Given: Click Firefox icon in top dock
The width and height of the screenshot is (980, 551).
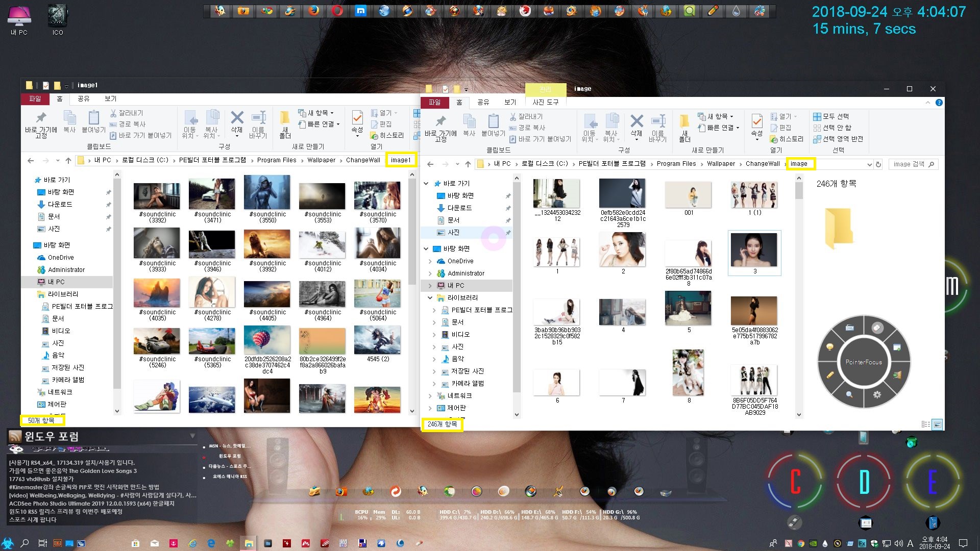Looking at the screenshot, I should tap(313, 11).
